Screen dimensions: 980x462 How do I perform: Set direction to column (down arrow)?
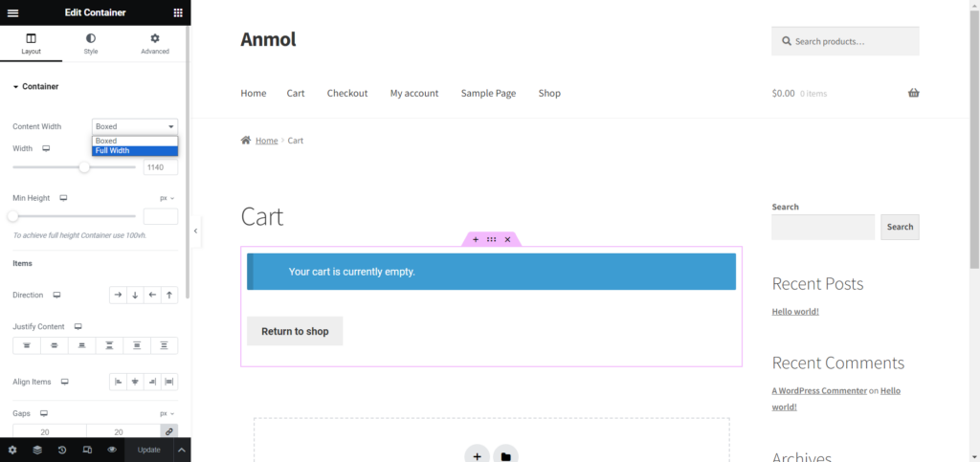tap(135, 296)
